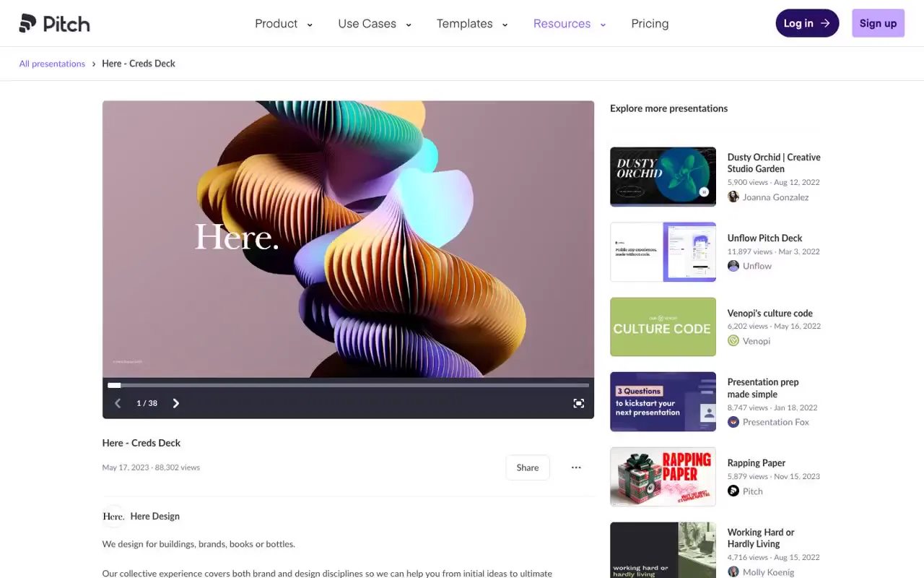The image size is (924, 578).
Task: Click the Share button
Action: 528,467
